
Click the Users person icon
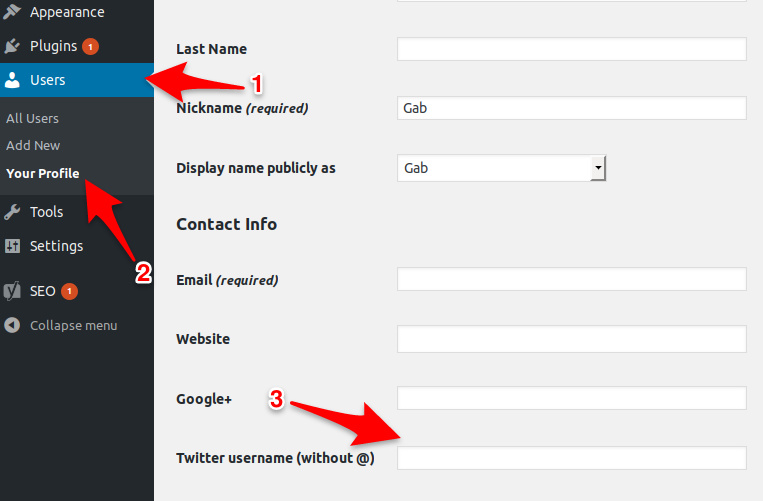(12, 80)
